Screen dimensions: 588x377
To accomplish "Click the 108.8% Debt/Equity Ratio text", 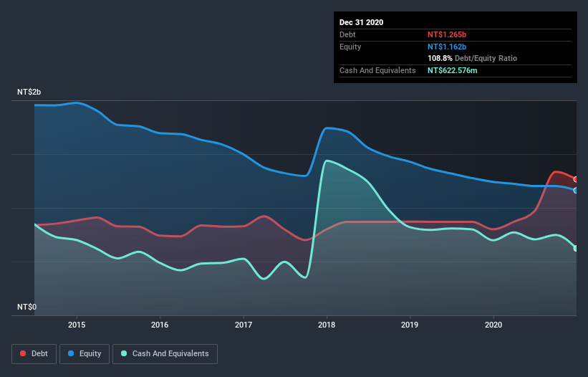I will 472,59.
